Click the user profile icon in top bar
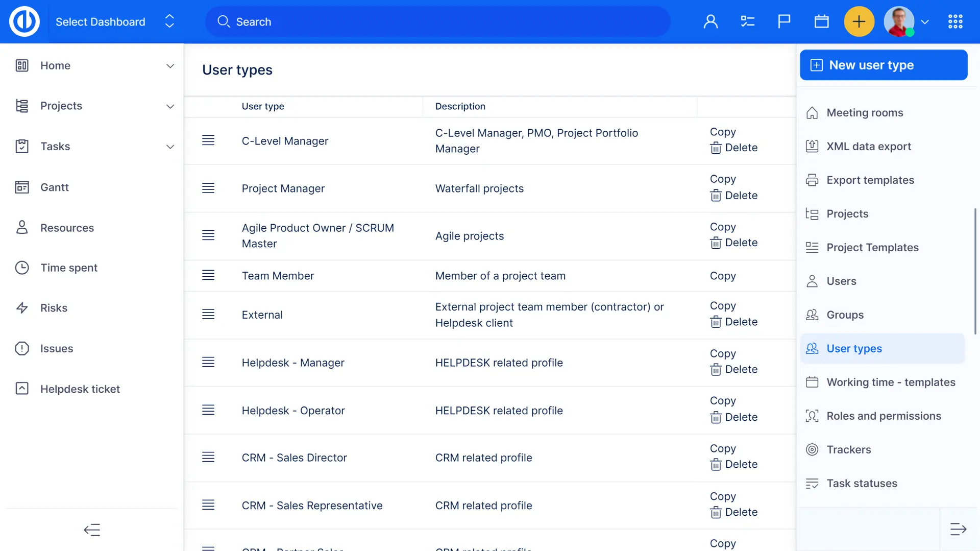 [710, 21]
